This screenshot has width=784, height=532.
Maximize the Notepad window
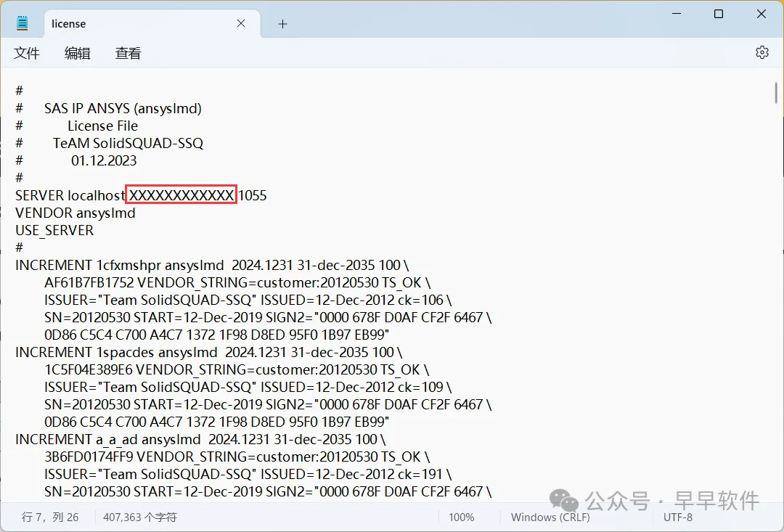pos(719,14)
